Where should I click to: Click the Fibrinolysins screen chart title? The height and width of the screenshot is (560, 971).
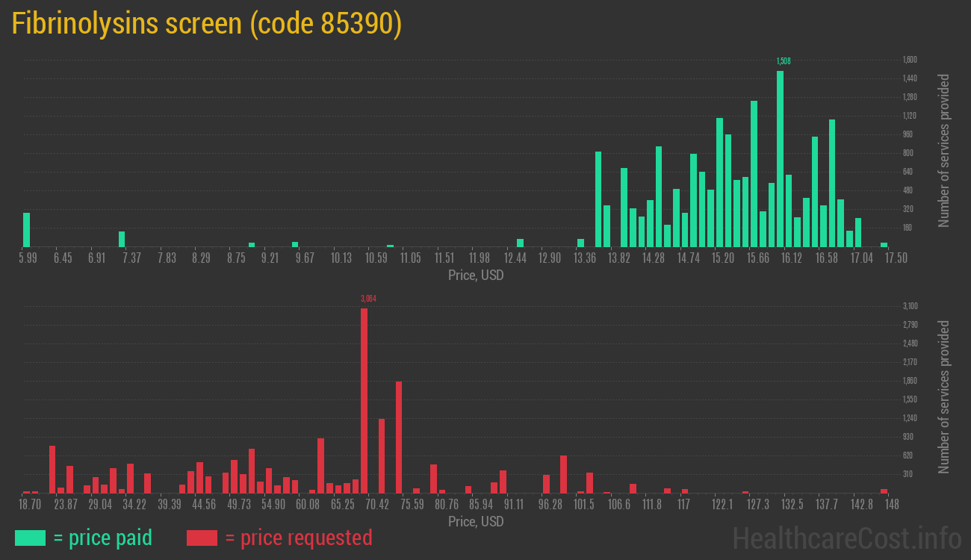[207, 24]
